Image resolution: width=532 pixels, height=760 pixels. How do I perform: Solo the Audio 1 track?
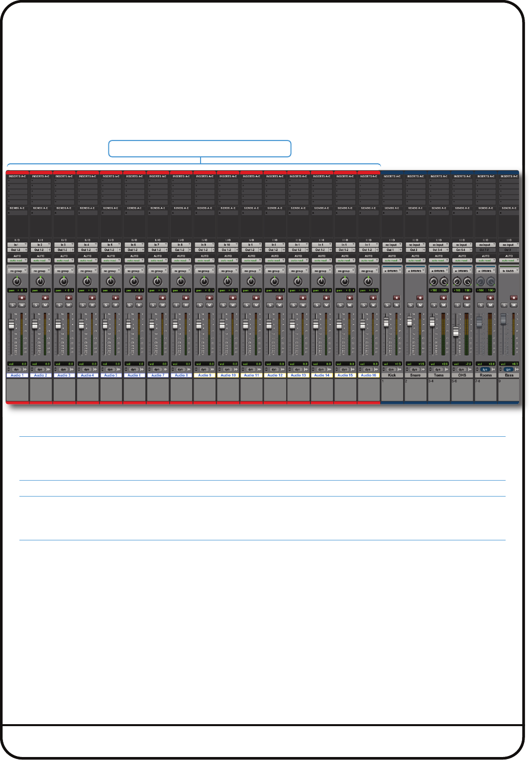tap(12, 305)
